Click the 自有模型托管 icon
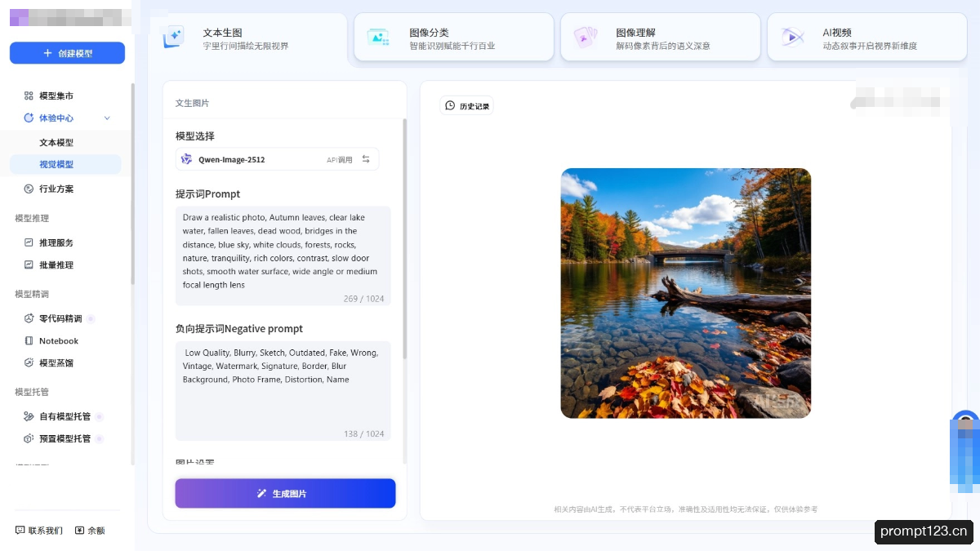 (x=29, y=416)
